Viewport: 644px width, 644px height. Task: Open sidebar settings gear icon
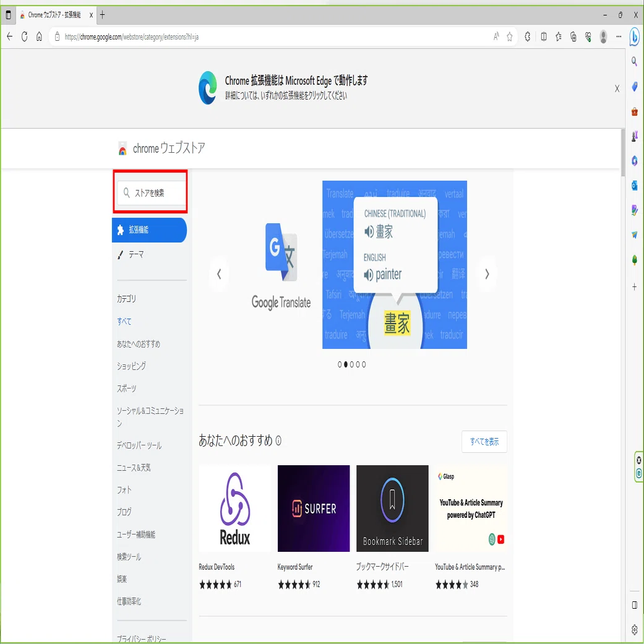pos(635,630)
